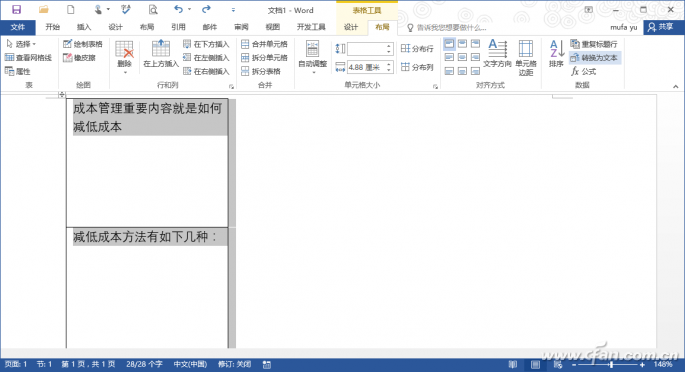Click zoom in plus button
Image resolution: width=685 pixels, height=372 pixels.
click(x=642, y=364)
